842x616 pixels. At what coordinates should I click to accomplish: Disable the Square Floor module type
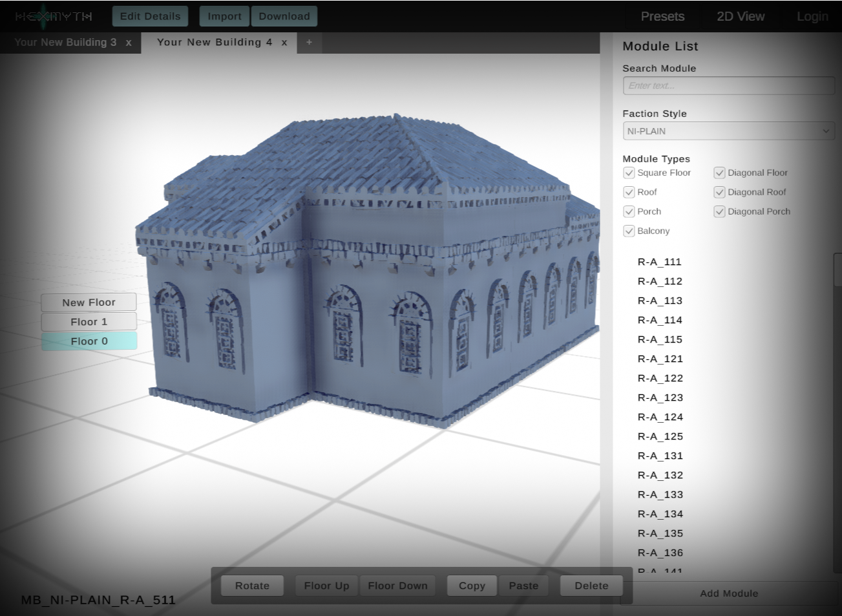click(x=629, y=173)
